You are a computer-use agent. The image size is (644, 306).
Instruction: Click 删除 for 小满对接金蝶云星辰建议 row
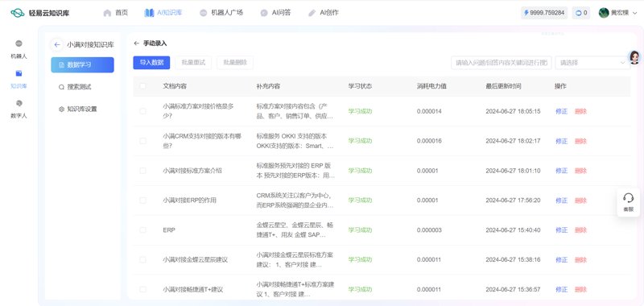pos(580,259)
